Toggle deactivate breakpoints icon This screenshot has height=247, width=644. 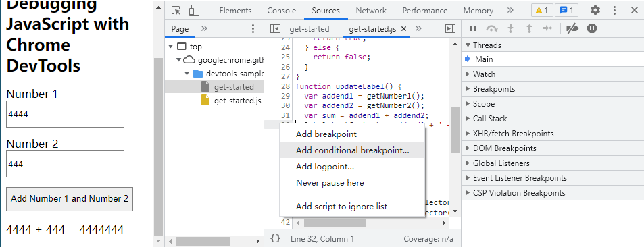[572, 29]
